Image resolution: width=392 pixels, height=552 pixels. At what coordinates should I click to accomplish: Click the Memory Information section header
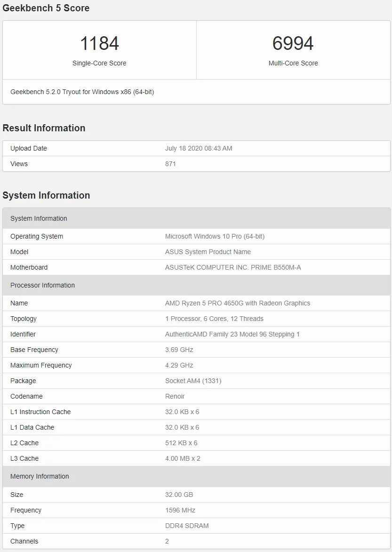pyautogui.click(x=196, y=476)
